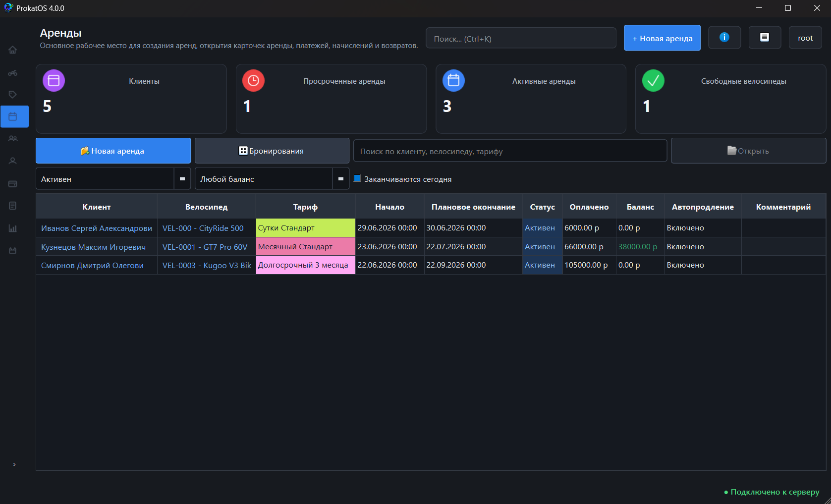Open the Активен status filter dropdown
Screen dimensions: 831x504
tap(113, 179)
